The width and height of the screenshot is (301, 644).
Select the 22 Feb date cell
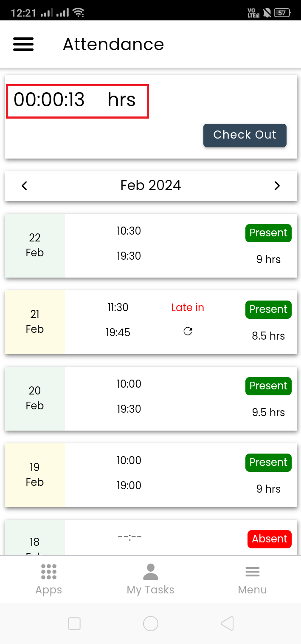click(35, 245)
